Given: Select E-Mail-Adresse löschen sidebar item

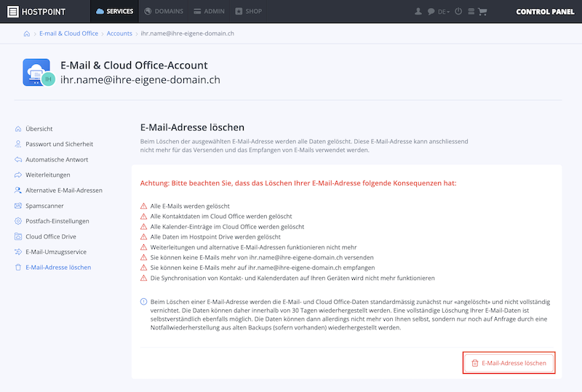Looking at the screenshot, I should click(x=58, y=268).
